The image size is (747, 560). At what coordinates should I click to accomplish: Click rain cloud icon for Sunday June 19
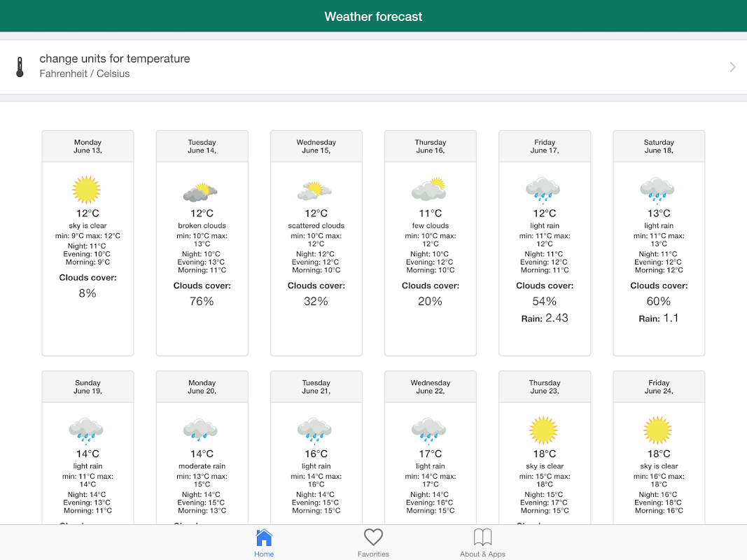point(86,430)
